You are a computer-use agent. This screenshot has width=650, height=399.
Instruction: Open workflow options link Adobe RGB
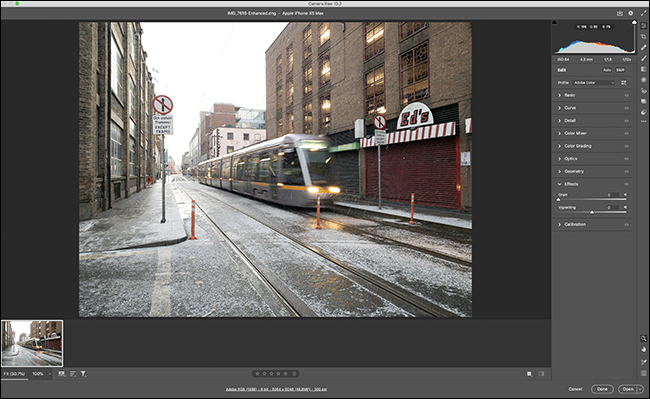coord(276,389)
